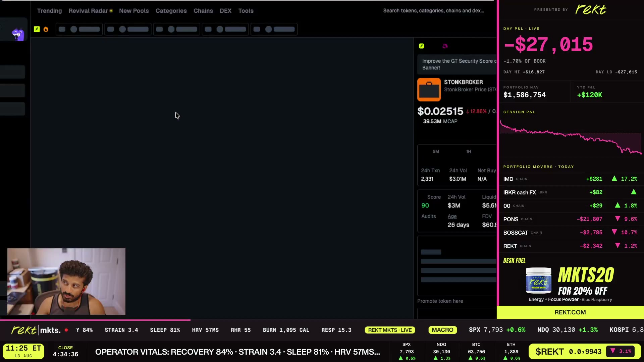Open the Categories menu

[x=171, y=11]
